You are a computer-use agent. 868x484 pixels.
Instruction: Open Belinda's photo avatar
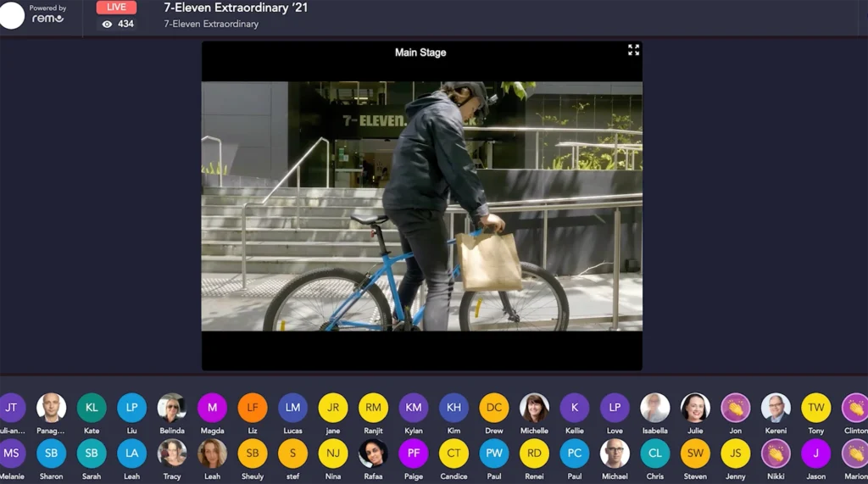point(172,408)
